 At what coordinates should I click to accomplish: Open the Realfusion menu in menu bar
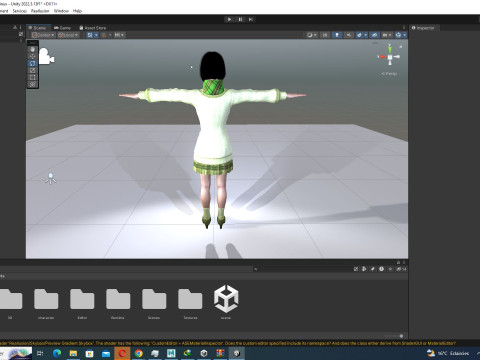[40, 11]
